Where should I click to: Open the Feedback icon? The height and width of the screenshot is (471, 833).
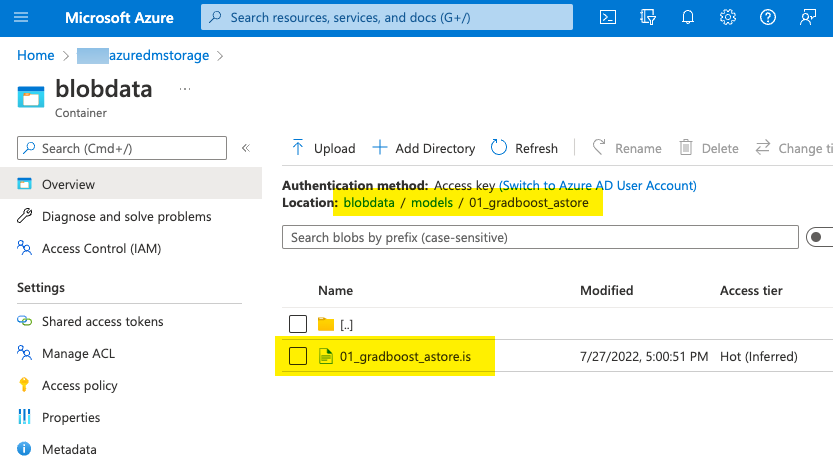[808, 17]
